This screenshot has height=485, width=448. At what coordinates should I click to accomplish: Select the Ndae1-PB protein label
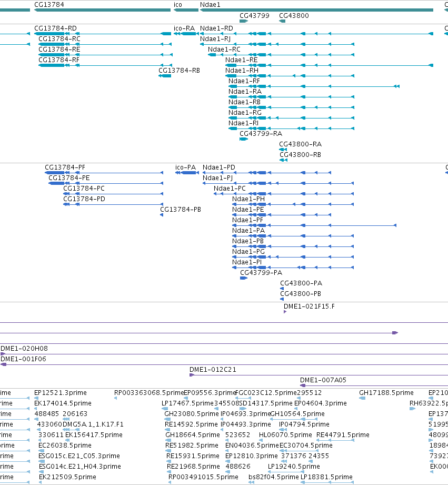[248, 241]
